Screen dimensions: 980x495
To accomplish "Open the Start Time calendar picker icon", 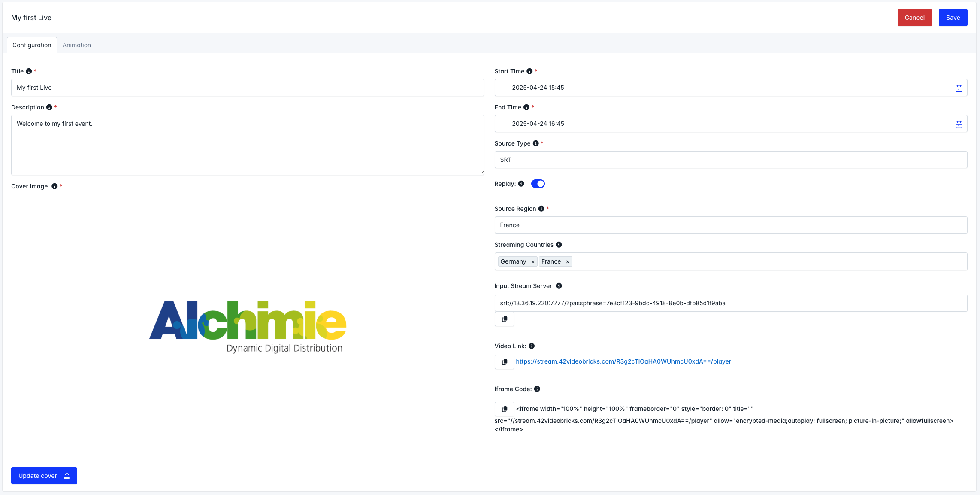I will coord(959,88).
